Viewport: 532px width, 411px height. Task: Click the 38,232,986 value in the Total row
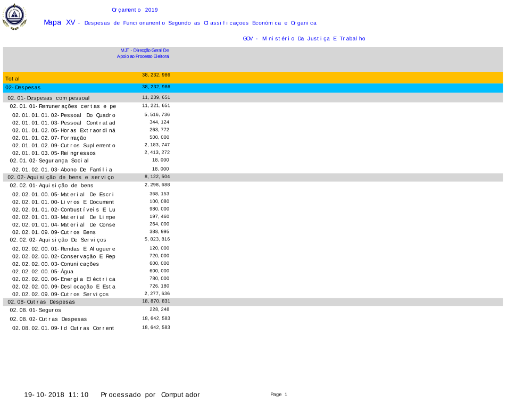(x=156, y=75)
